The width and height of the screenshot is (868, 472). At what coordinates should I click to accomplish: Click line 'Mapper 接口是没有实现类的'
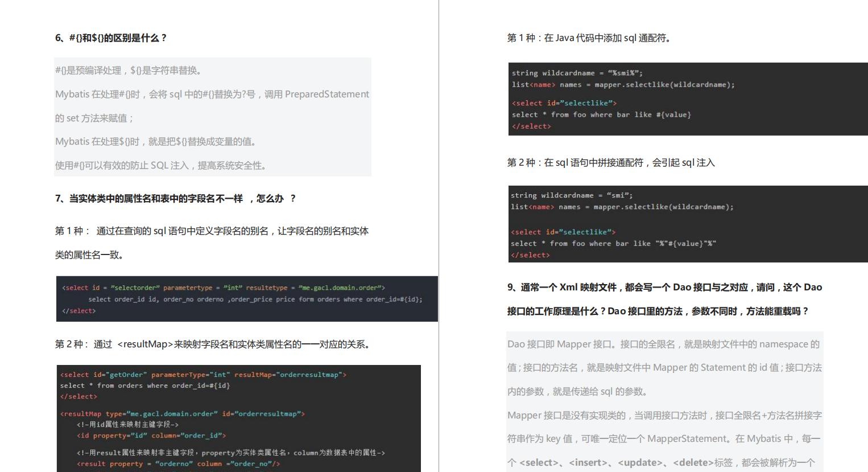pos(664,416)
